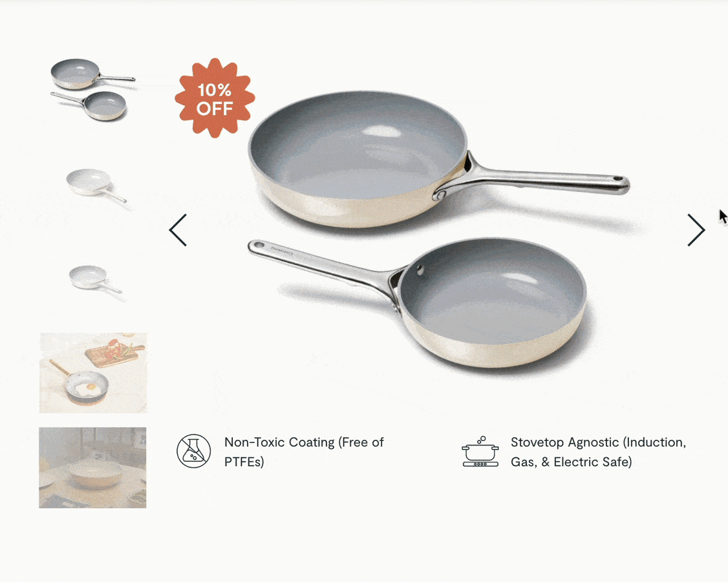Click the cutting board in egg thumbnail
Screen dimensions: 728x582
pos(114,352)
